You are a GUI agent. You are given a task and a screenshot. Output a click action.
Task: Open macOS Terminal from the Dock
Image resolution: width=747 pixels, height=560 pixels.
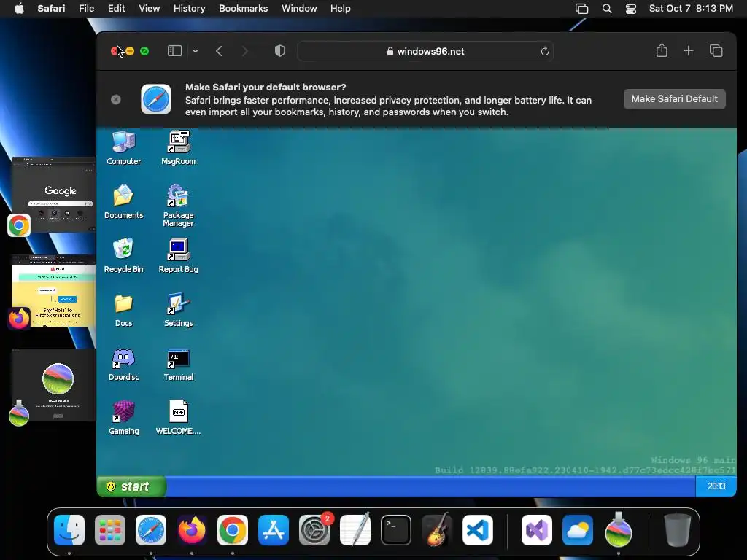[x=396, y=530]
